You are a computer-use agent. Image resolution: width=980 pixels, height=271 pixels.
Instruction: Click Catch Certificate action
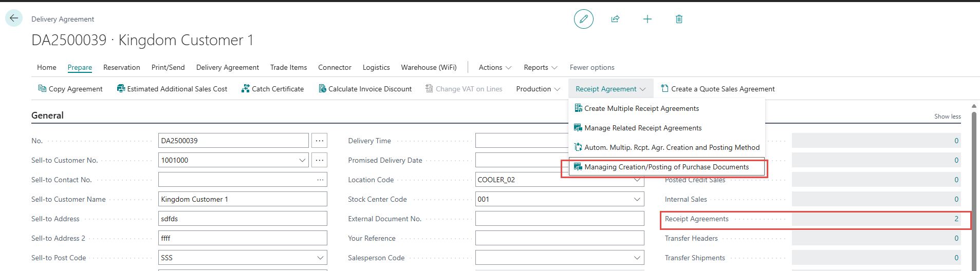click(272, 89)
